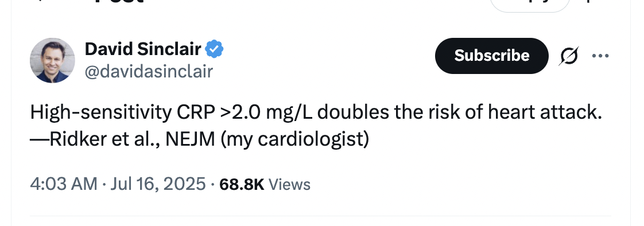The height and width of the screenshot is (226, 644).
Task: Go back using the top-left arrow
Action: 40,1
